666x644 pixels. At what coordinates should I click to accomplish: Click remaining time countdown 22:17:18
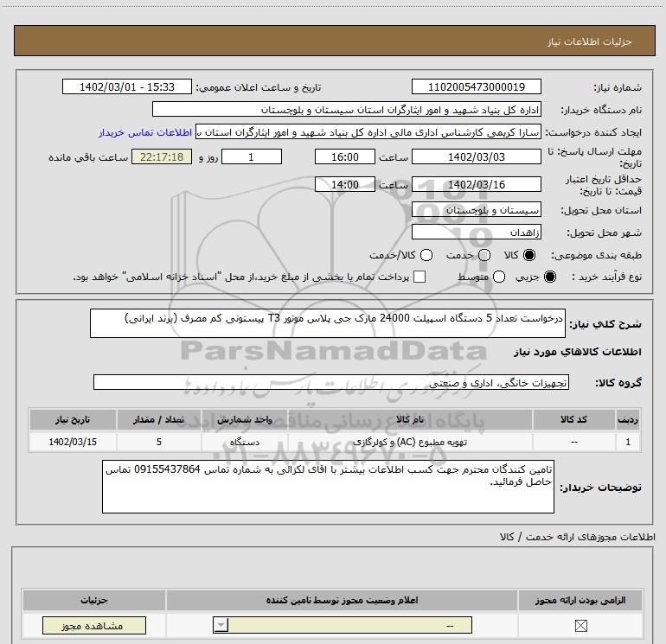pos(162,156)
